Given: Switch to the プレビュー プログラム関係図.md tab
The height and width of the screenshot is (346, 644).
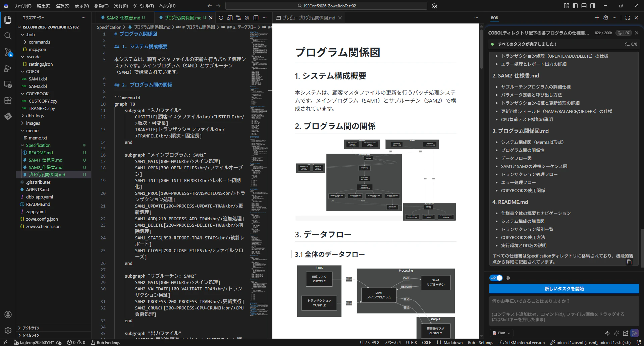Looking at the screenshot, I should pos(309,18).
